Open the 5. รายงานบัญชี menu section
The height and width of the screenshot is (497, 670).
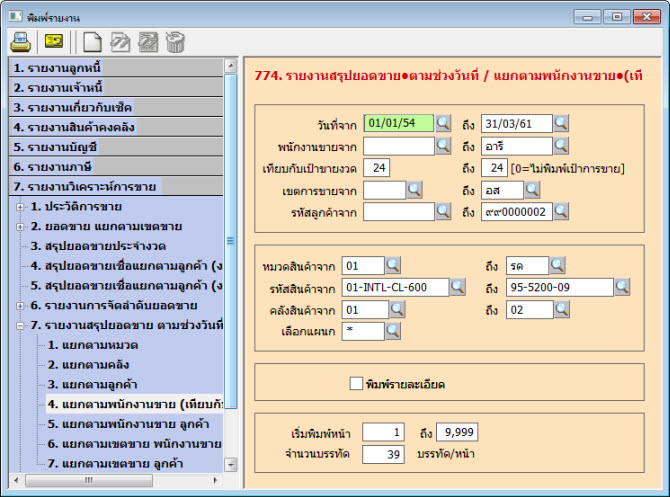pos(116,147)
